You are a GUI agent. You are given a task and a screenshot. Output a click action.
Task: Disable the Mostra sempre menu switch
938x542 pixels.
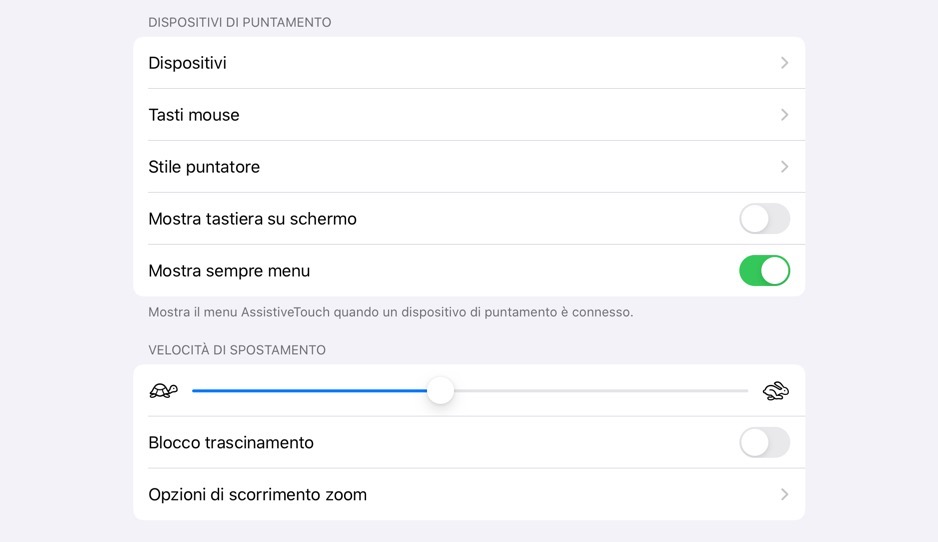click(764, 271)
